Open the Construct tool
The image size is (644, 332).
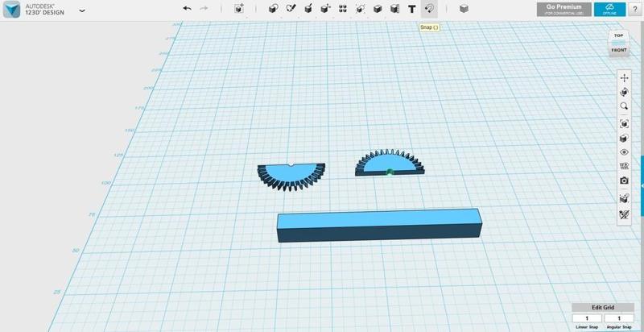pyautogui.click(x=308, y=9)
